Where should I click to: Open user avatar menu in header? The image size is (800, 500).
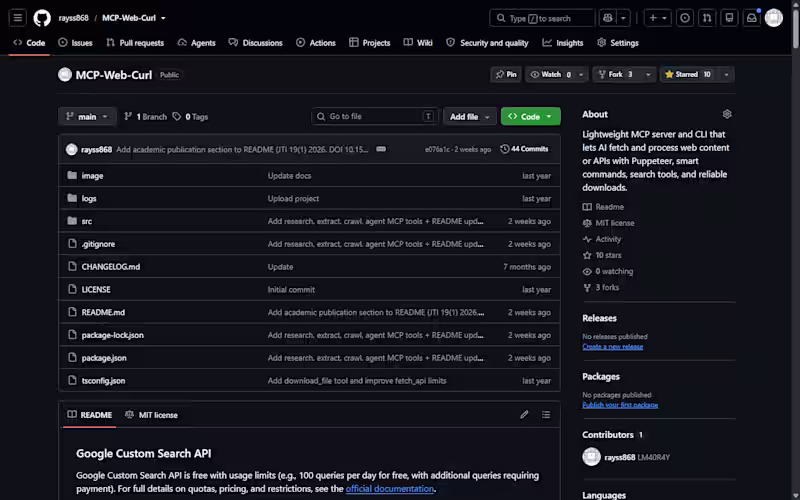(x=773, y=18)
